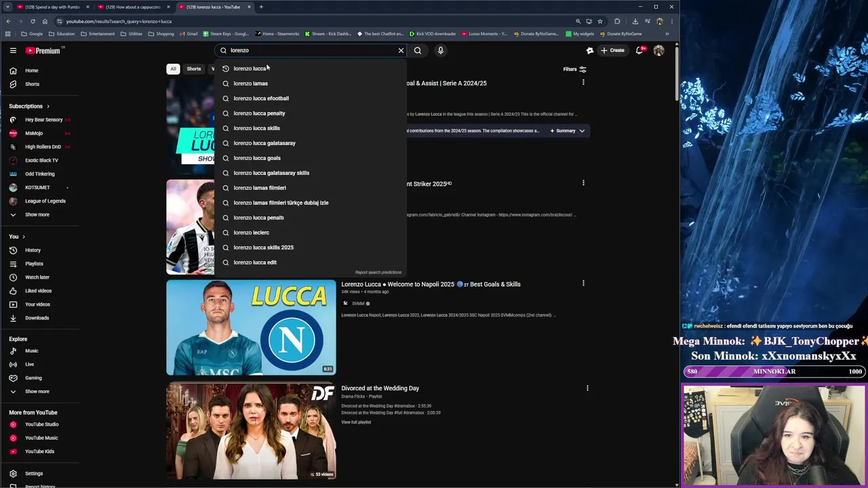Select the Shorts filter chip

click(194, 69)
